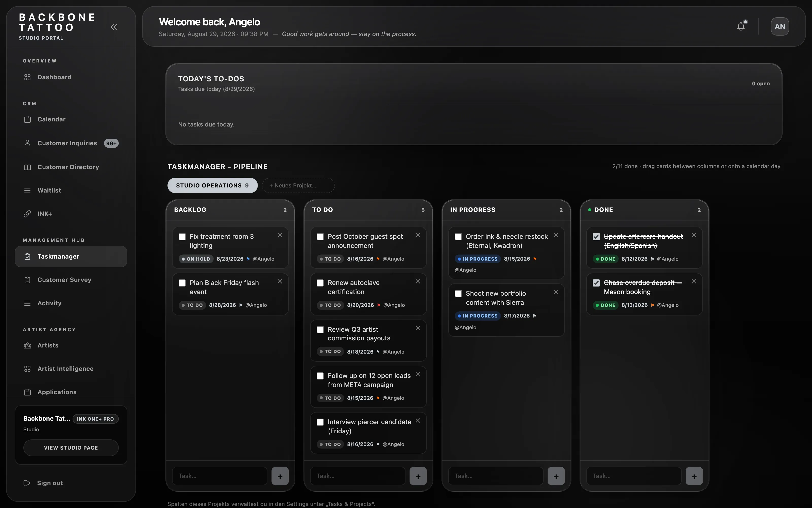Check 'Plan Black Friday flash event' task

[182, 283]
